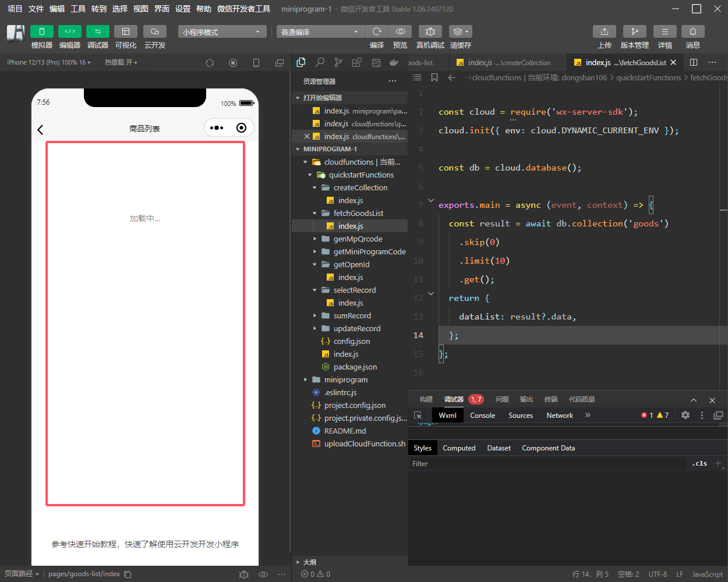The width and height of the screenshot is (728, 582).
Task: Click the UTF-8 encoding status
Action: point(658,574)
